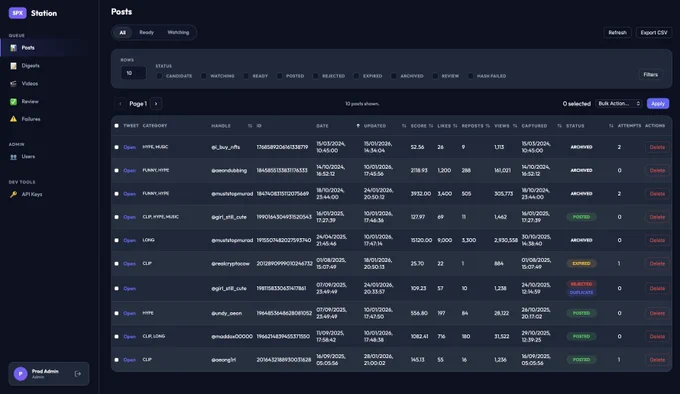The height and width of the screenshot is (394, 680).
Task: Sort by Captured column arrows
Action: 559,126
